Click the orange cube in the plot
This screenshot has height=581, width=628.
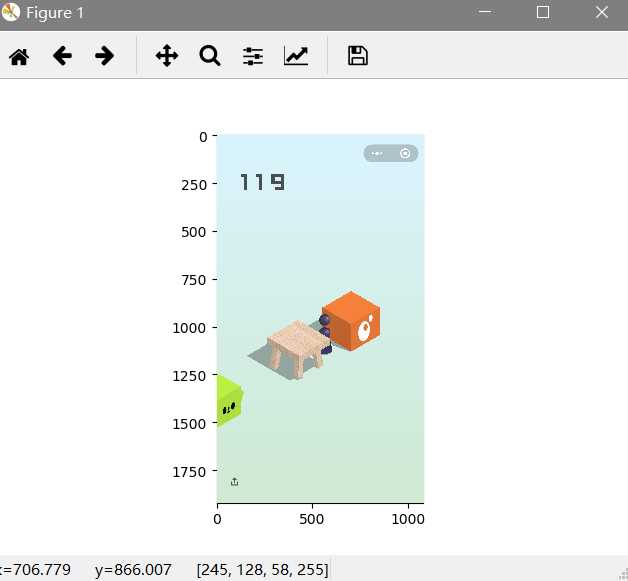pos(351,321)
